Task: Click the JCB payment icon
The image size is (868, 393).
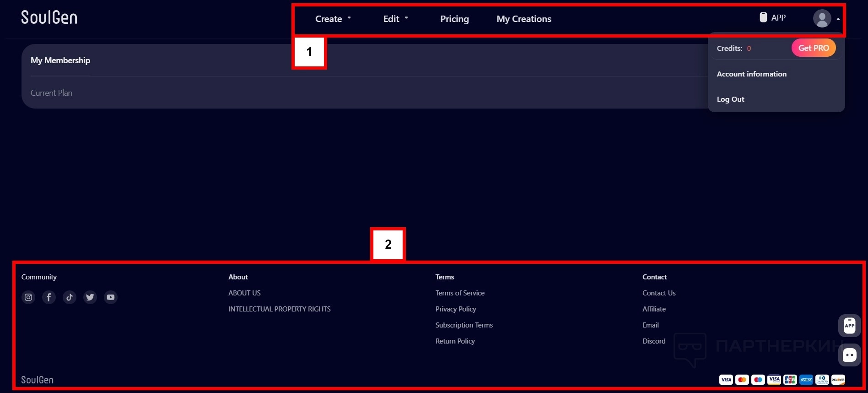Action: pyautogui.click(x=790, y=380)
